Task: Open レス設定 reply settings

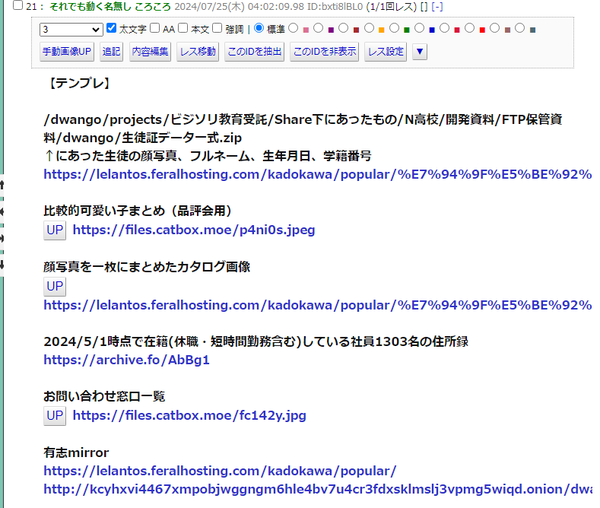Action: [x=385, y=52]
